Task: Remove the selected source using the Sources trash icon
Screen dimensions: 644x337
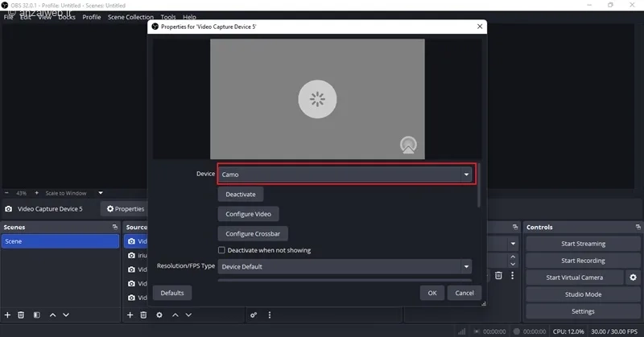Action: tap(143, 314)
